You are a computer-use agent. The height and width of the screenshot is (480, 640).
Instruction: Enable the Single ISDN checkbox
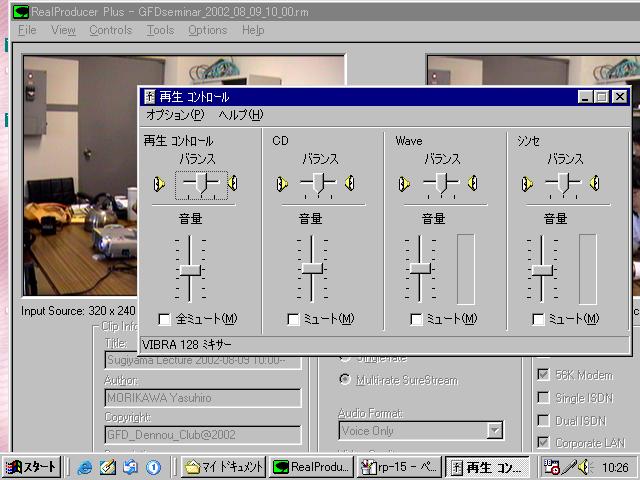[x=543, y=397]
